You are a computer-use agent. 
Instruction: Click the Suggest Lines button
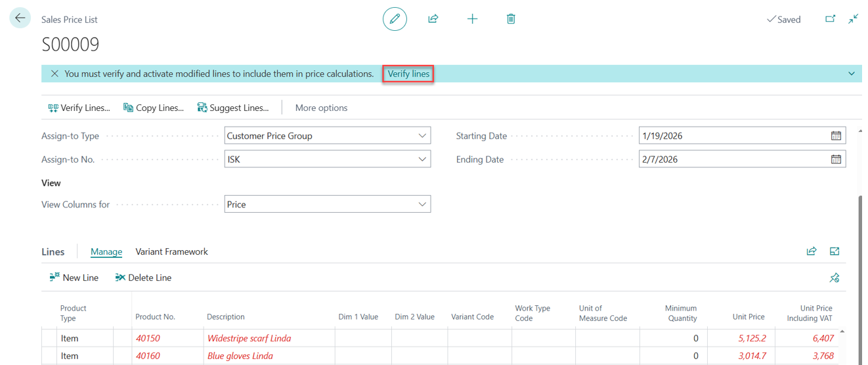233,108
